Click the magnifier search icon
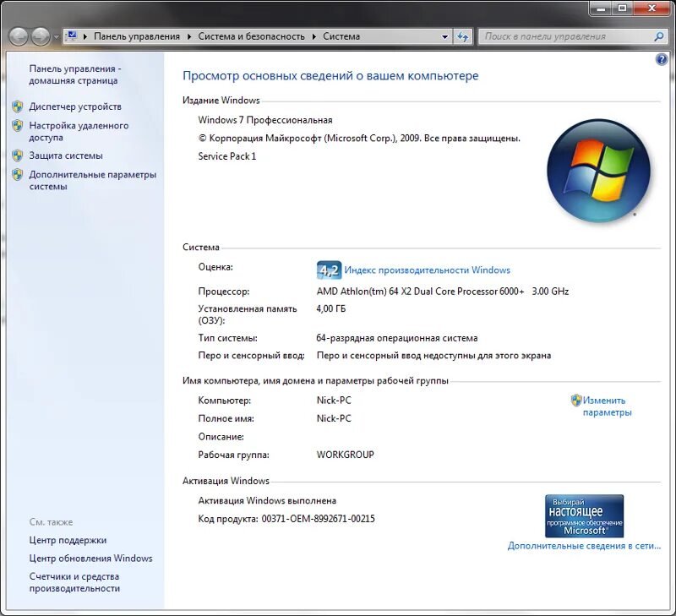The width and height of the screenshot is (676, 616). coord(659,36)
